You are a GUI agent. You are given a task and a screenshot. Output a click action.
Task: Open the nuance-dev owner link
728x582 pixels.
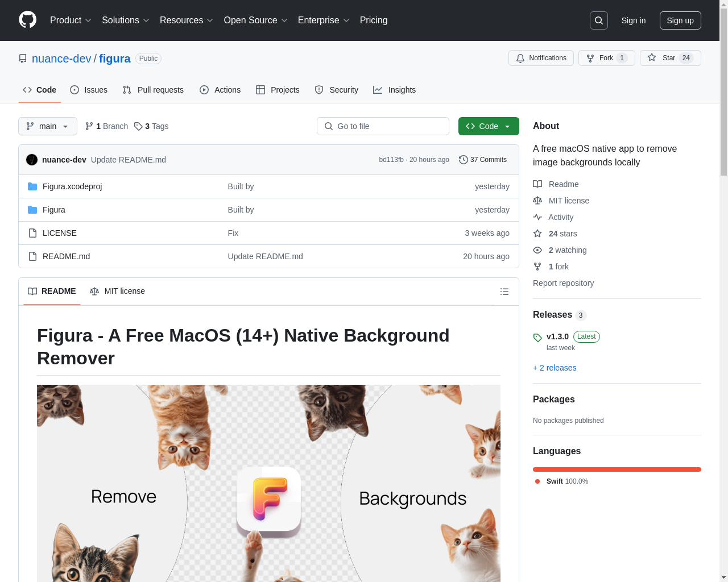pyautogui.click(x=61, y=59)
